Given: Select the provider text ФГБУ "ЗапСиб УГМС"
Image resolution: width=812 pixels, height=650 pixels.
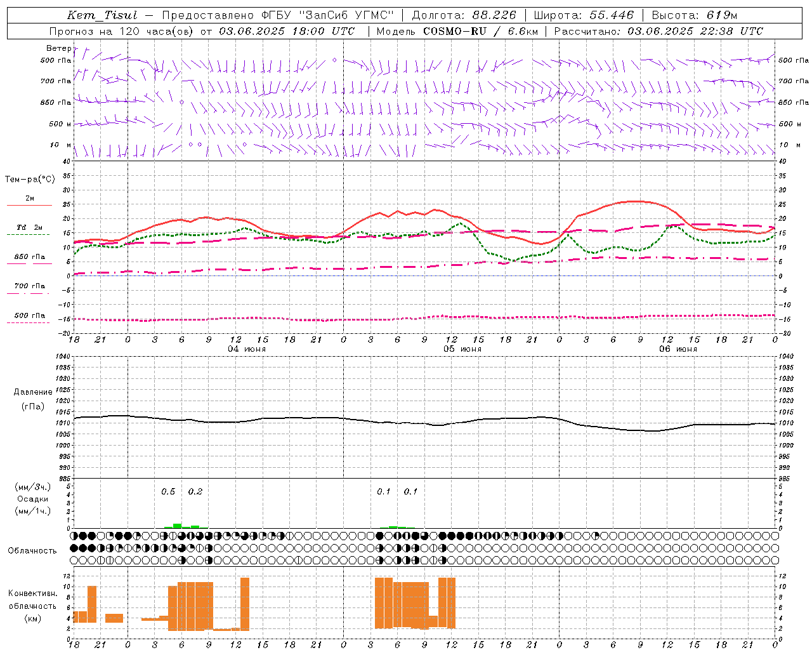Looking at the screenshot, I should pyautogui.click(x=327, y=15).
